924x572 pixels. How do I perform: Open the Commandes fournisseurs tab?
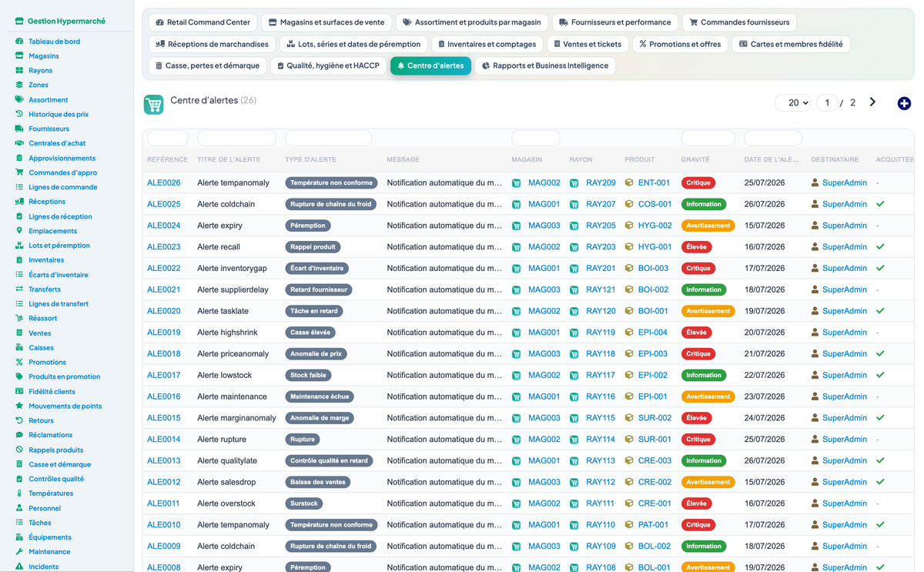click(740, 22)
